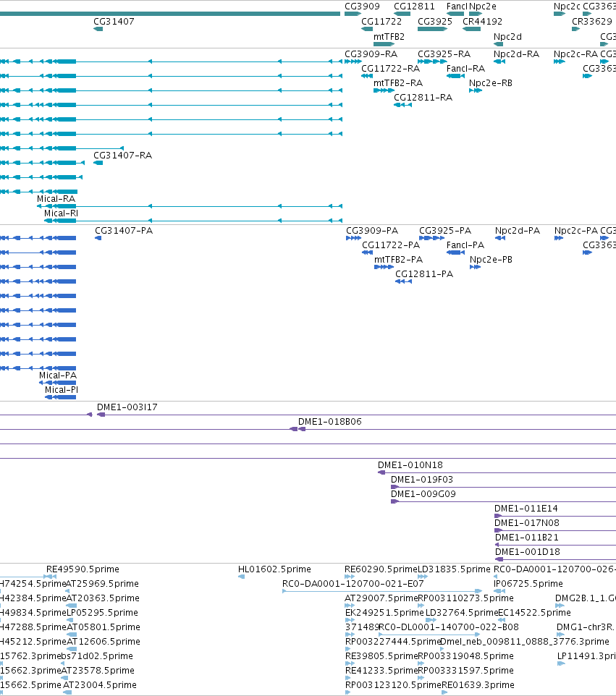616x696 pixels.
Task: Click the RE60290.5prime EST label
Action: pos(381,569)
